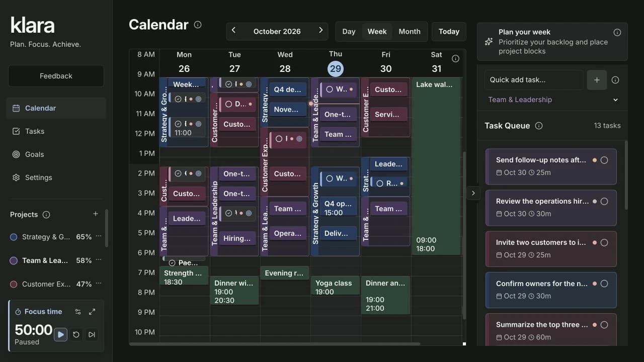Mark 'Confirm owners for the n...' task complete
644x362 pixels.
pyautogui.click(x=604, y=284)
